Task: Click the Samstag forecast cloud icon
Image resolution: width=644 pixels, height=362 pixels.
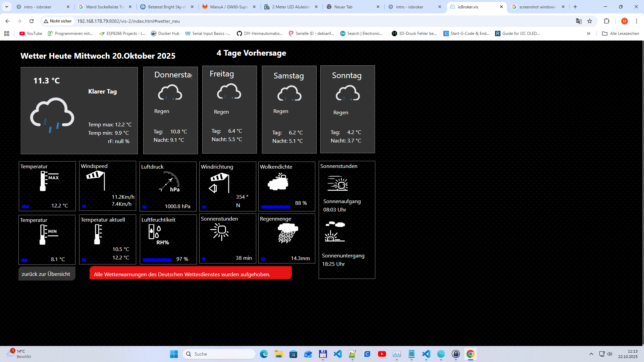Action: coord(289,94)
